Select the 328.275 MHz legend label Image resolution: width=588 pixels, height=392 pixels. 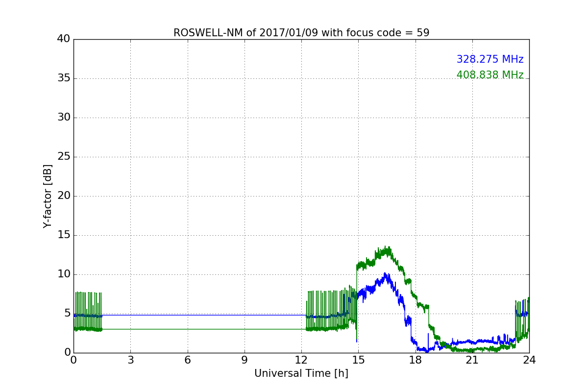point(490,59)
